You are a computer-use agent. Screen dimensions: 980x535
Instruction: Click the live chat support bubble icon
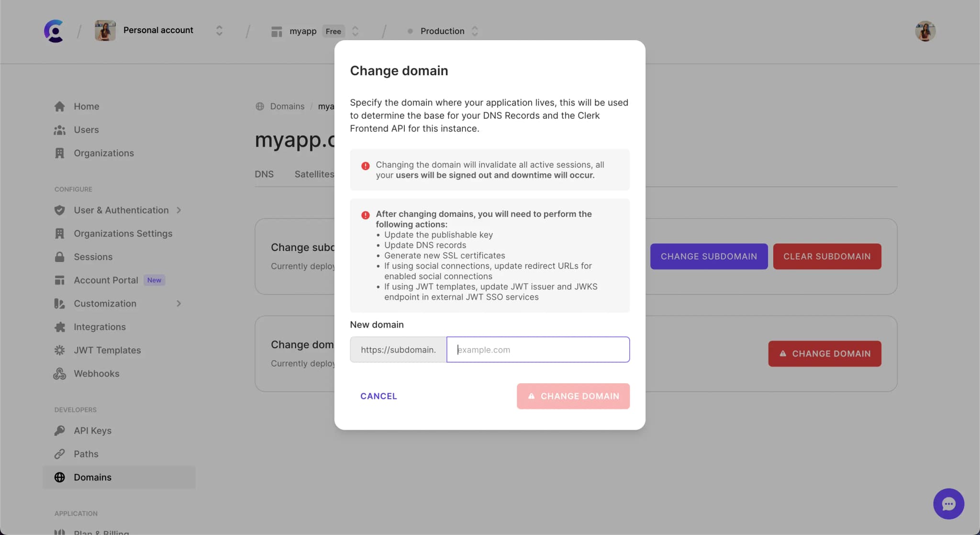point(948,503)
